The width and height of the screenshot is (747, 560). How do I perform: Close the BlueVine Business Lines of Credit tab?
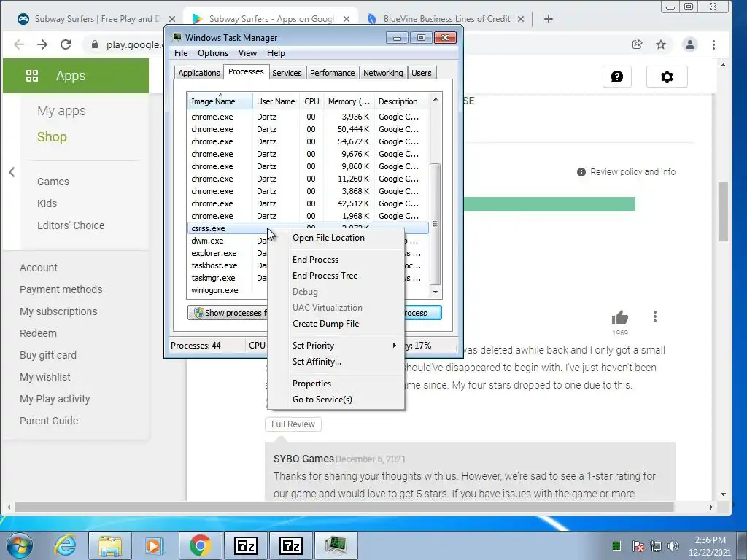pos(521,19)
